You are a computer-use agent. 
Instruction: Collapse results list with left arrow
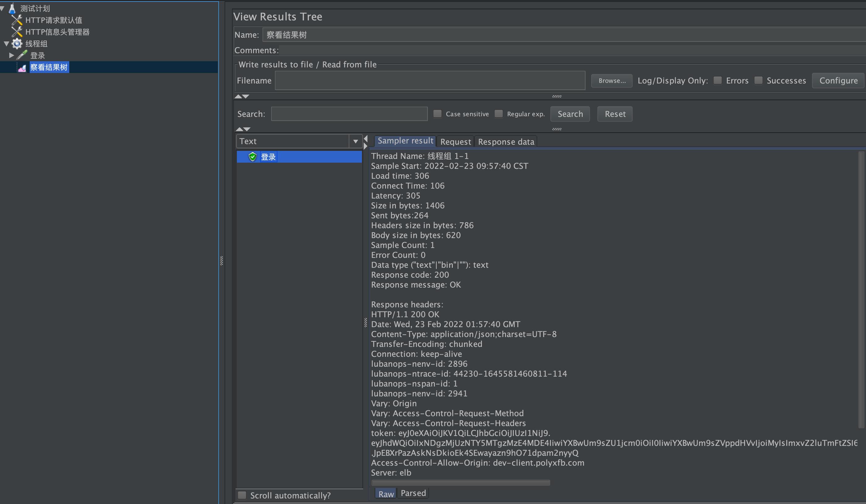(366, 139)
